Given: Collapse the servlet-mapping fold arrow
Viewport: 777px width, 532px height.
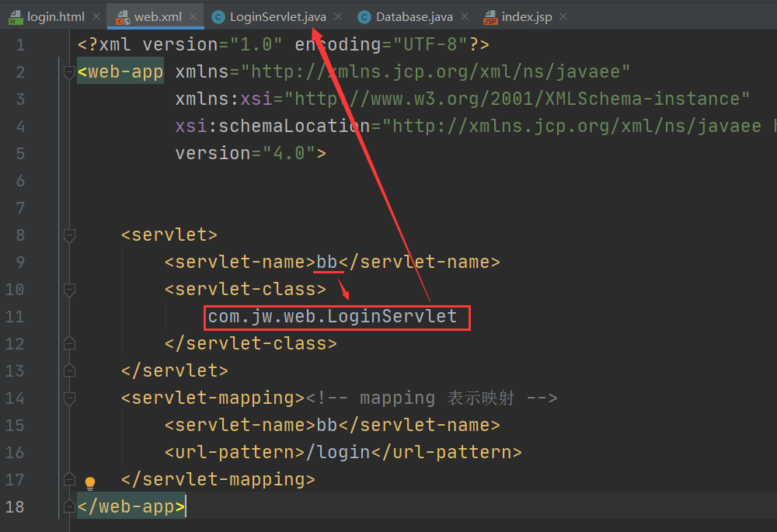Looking at the screenshot, I should click(x=68, y=398).
